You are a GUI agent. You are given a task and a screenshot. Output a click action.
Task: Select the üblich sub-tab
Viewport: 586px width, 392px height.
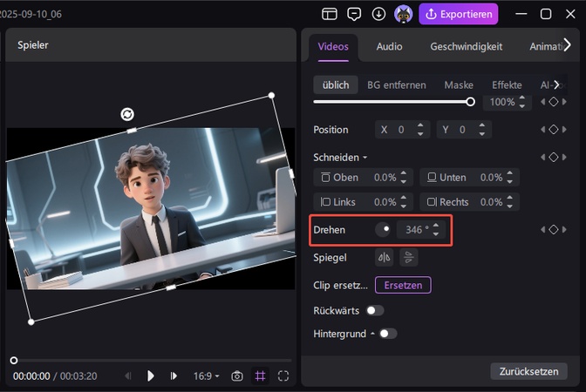336,85
